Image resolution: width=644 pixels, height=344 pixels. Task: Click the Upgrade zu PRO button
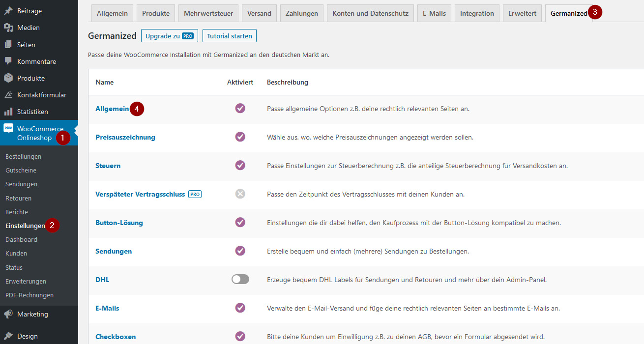[170, 36]
